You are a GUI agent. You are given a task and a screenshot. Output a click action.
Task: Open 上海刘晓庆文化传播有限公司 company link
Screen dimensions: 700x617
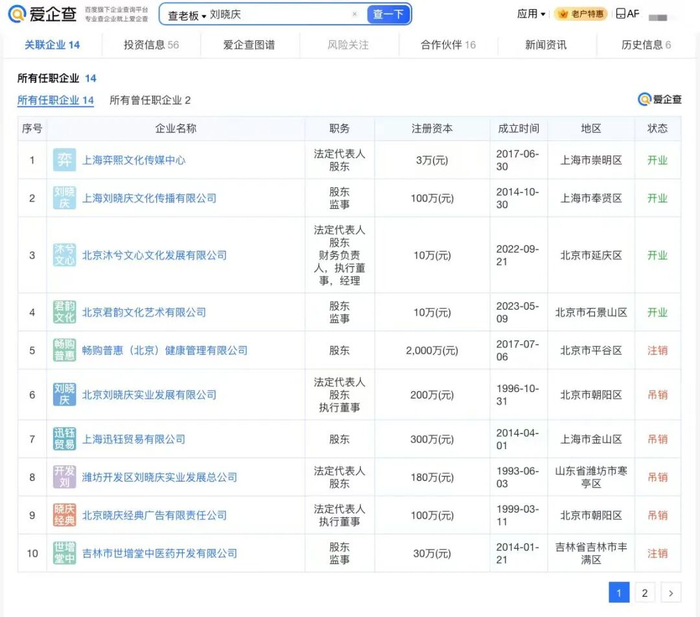[149, 198]
